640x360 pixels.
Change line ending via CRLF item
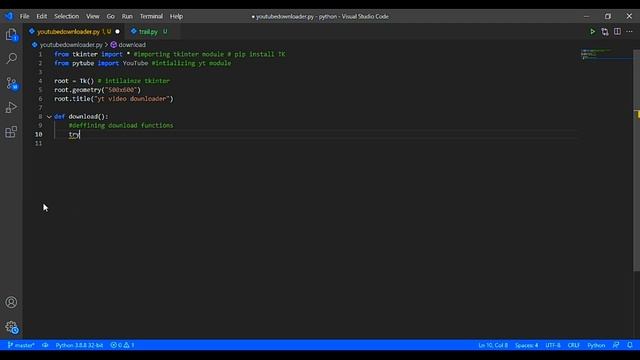click(x=574, y=345)
